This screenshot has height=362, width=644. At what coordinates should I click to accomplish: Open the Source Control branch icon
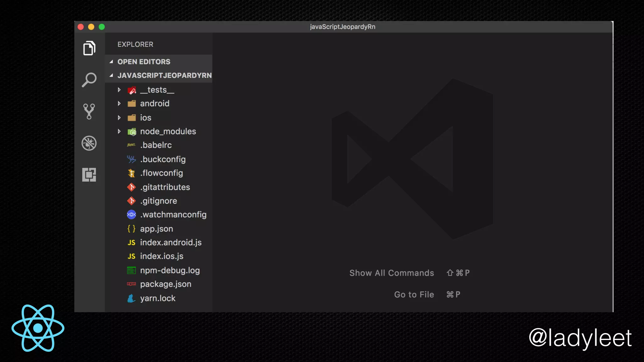(x=89, y=112)
